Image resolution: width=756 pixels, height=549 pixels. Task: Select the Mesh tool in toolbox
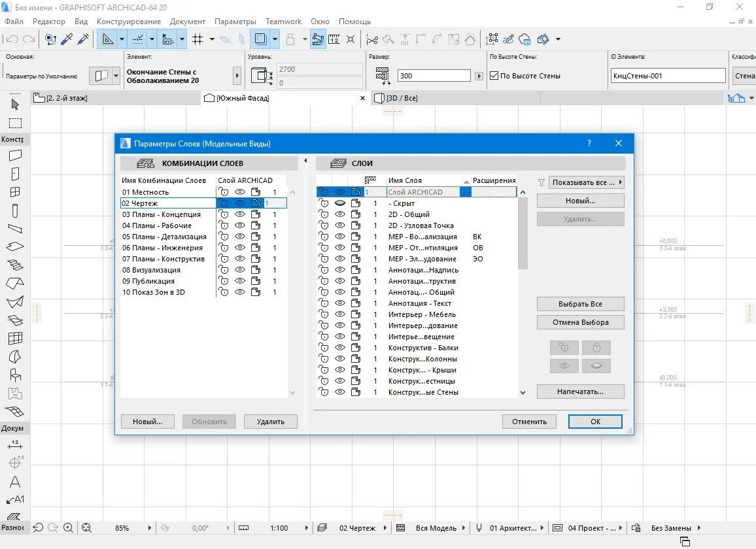point(15,412)
